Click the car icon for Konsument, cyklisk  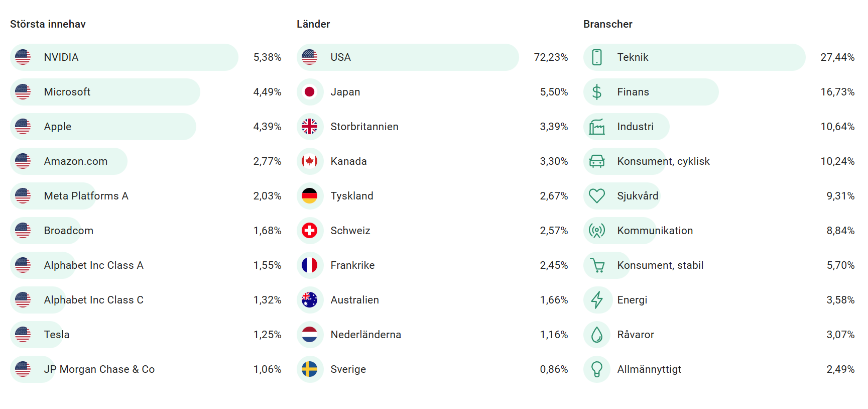[596, 161]
